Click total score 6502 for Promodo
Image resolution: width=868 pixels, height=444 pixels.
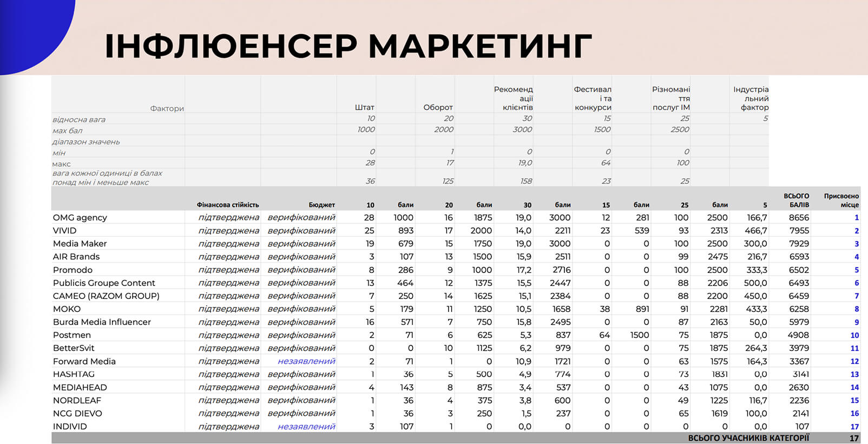[799, 270]
